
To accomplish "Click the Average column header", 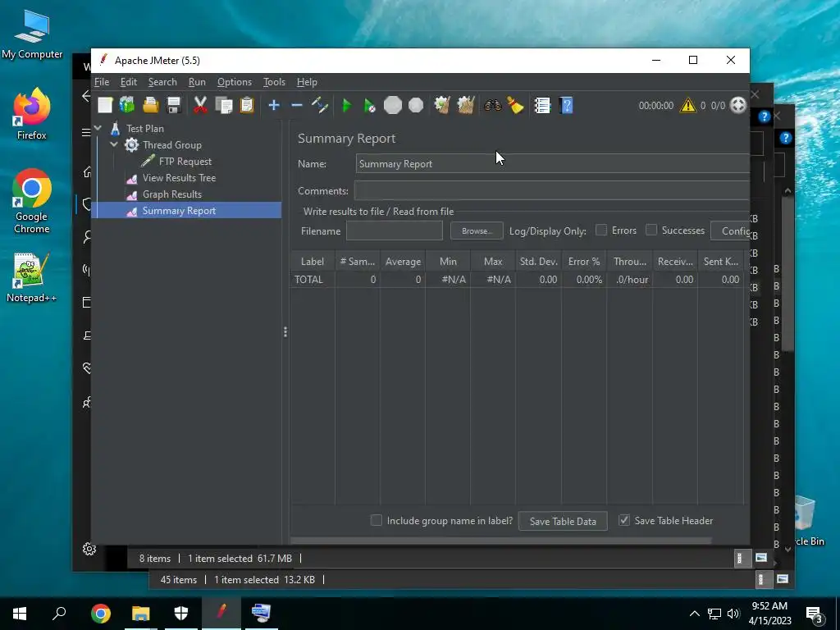I will coord(403,262).
